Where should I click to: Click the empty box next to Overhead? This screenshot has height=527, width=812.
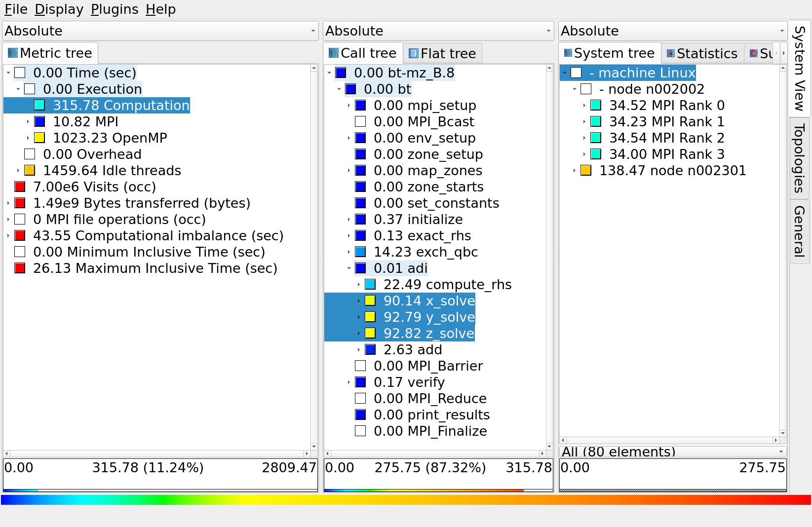[x=30, y=154]
